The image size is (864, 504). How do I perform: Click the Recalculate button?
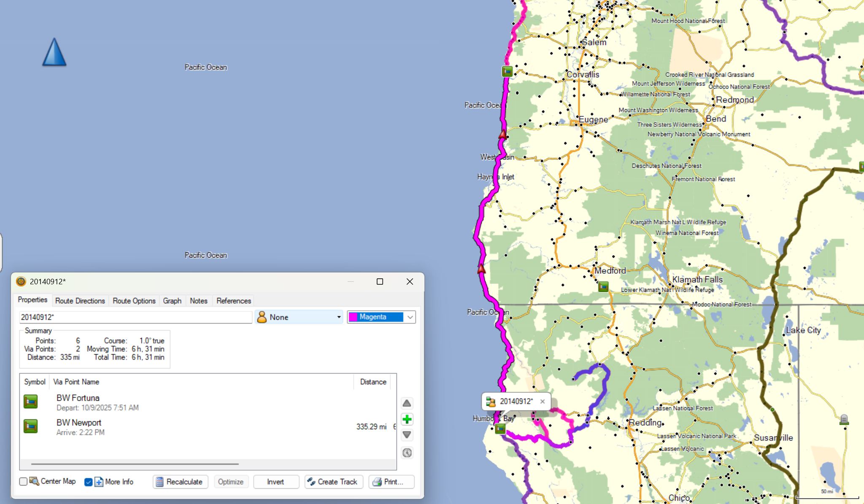[x=180, y=482]
